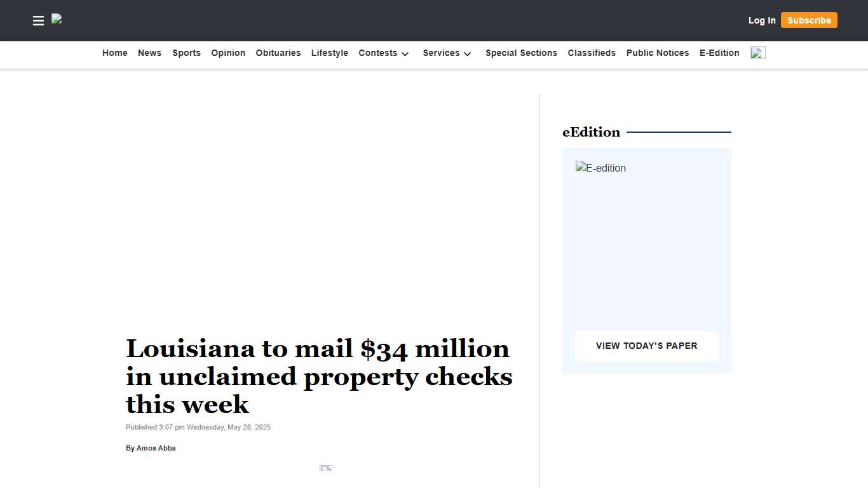View the Obituaries section
Image resolution: width=868 pixels, height=488 pixels.
278,53
